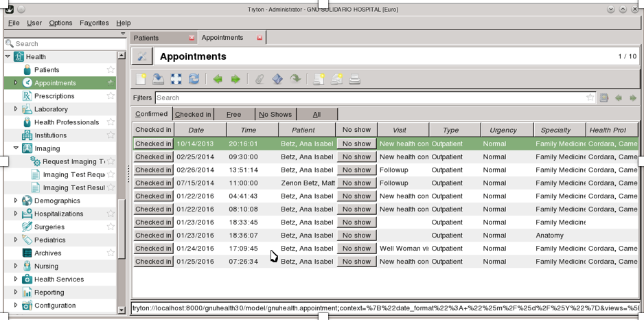Click the printer icon in toolbar
644x320 pixels.
(x=354, y=80)
